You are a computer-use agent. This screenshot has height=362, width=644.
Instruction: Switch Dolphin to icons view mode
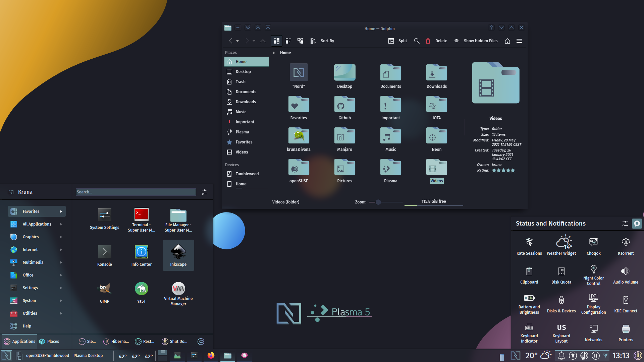[x=276, y=41]
